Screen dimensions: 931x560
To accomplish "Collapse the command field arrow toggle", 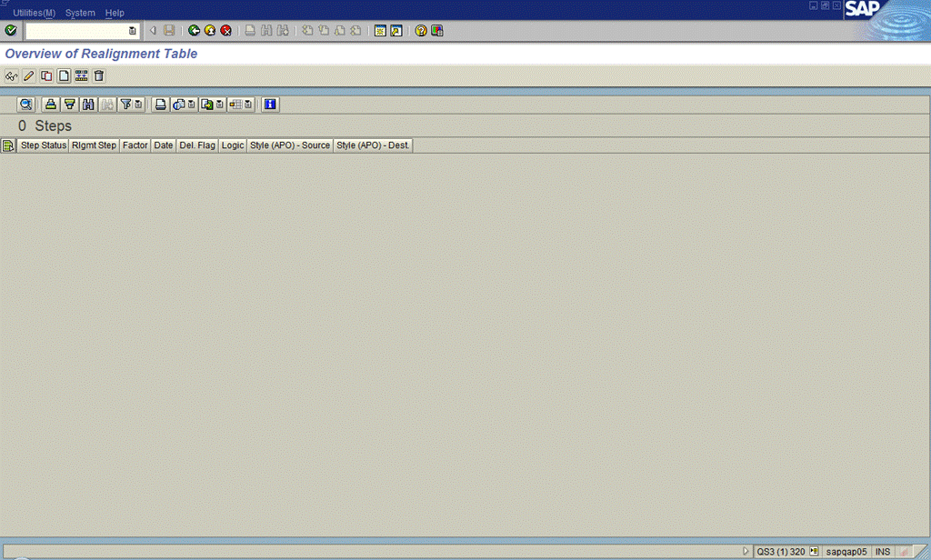I will (x=153, y=30).
